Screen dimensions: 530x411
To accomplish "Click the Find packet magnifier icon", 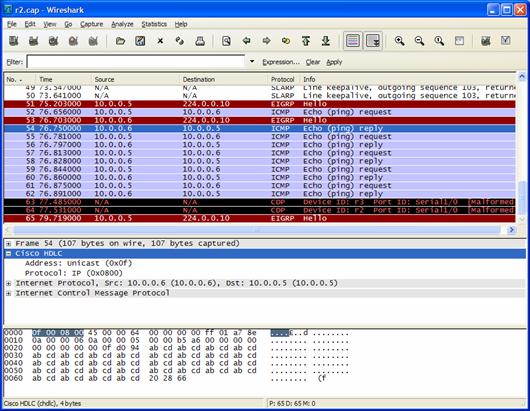I will click(226, 41).
